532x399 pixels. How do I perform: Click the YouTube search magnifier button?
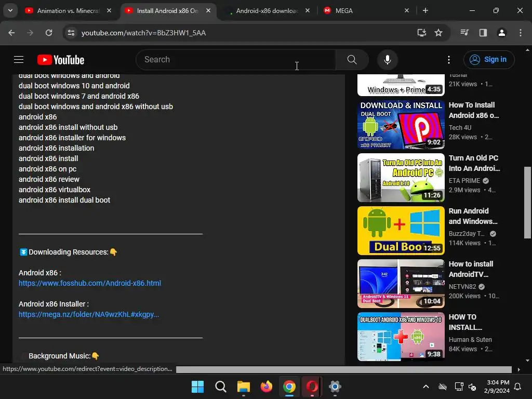point(352,60)
